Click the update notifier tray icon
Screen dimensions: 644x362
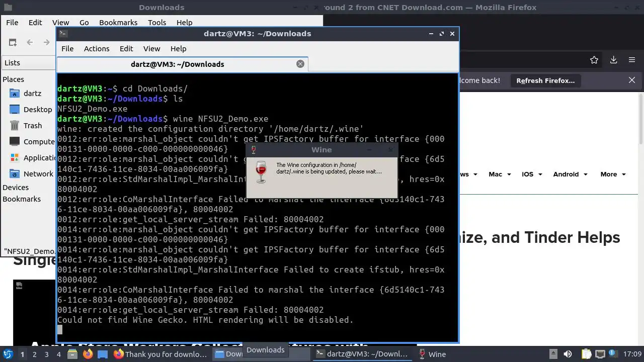click(x=613, y=354)
